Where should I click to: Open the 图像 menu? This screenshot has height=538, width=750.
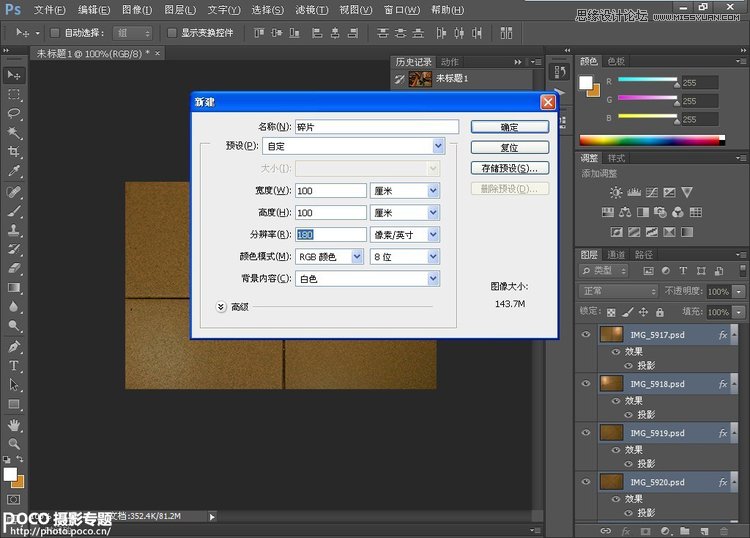(x=137, y=10)
